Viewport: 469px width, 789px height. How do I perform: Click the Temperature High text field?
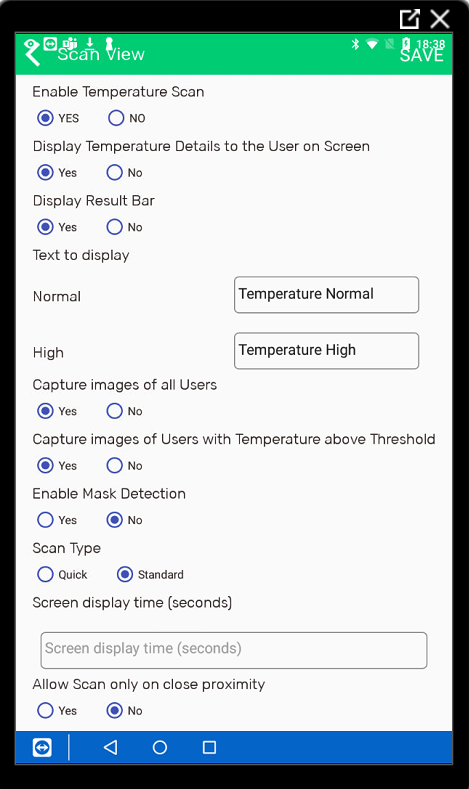click(x=327, y=351)
